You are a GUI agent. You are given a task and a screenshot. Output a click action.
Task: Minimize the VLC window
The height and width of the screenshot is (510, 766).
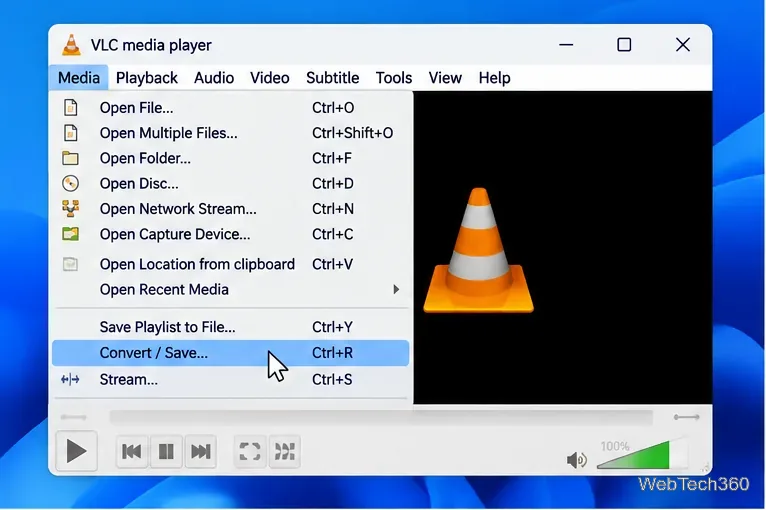click(566, 45)
